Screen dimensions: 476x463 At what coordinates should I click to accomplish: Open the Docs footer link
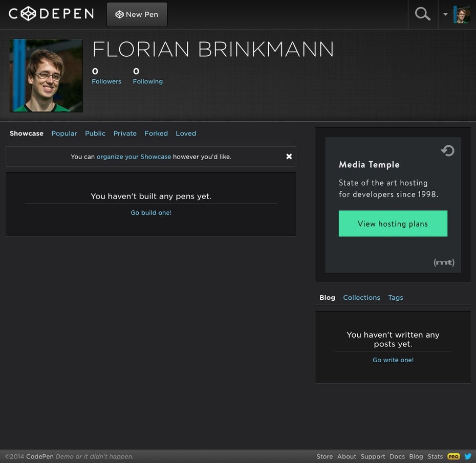(x=397, y=456)
